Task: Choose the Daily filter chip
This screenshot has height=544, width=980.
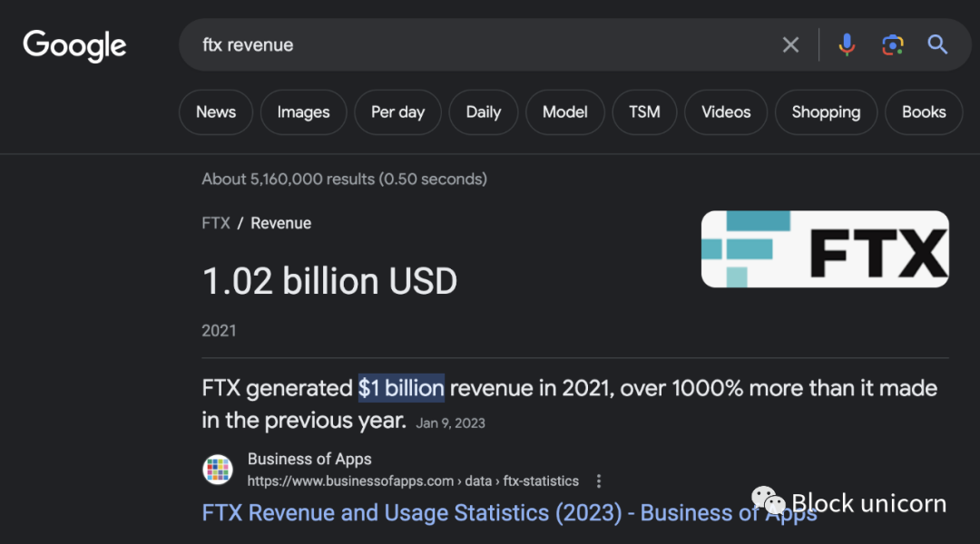Action: (x=483, y=112)
